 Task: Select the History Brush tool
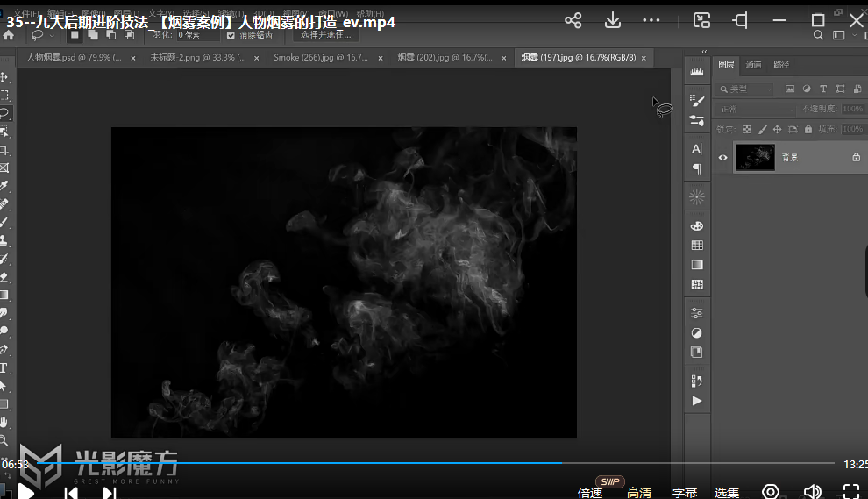coord(4,259)
